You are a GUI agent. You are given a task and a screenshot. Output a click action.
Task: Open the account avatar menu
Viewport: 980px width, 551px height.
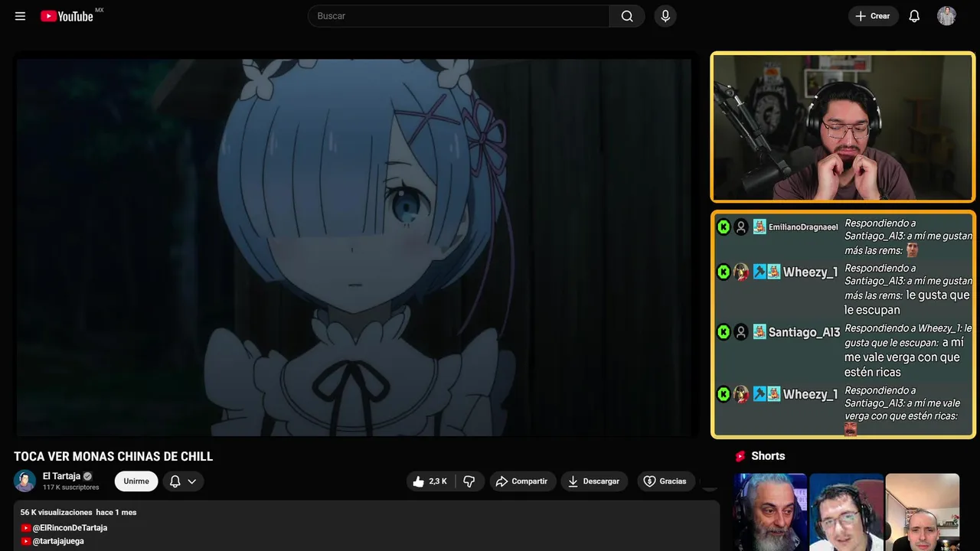(x=946, y=16)
